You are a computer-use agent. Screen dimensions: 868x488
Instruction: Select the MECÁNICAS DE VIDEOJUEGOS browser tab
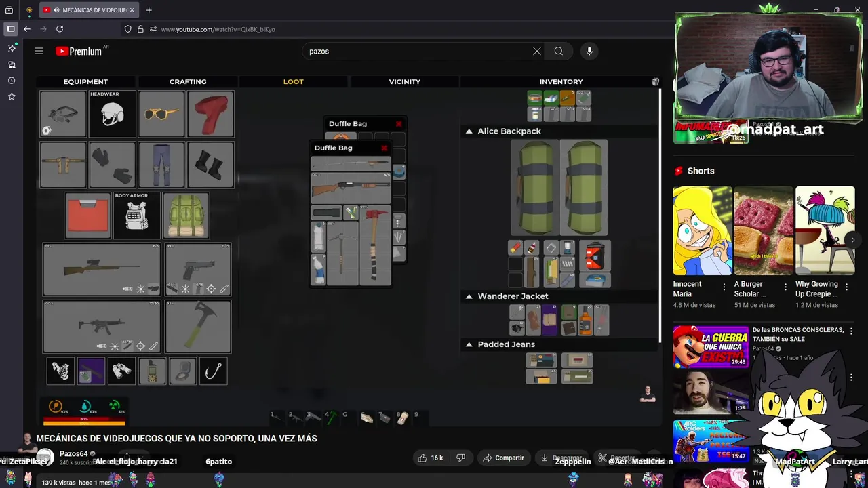click(x=87, y=10)
